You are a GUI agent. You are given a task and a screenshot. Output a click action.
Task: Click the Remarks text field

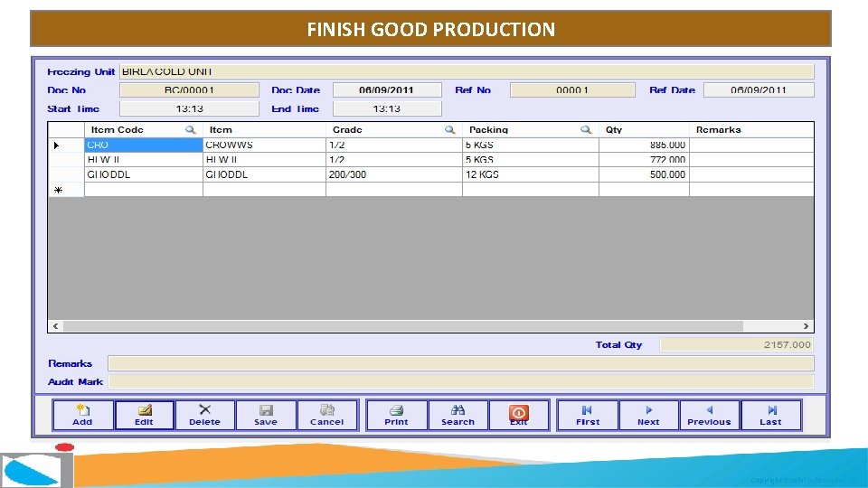pos(460,363)
